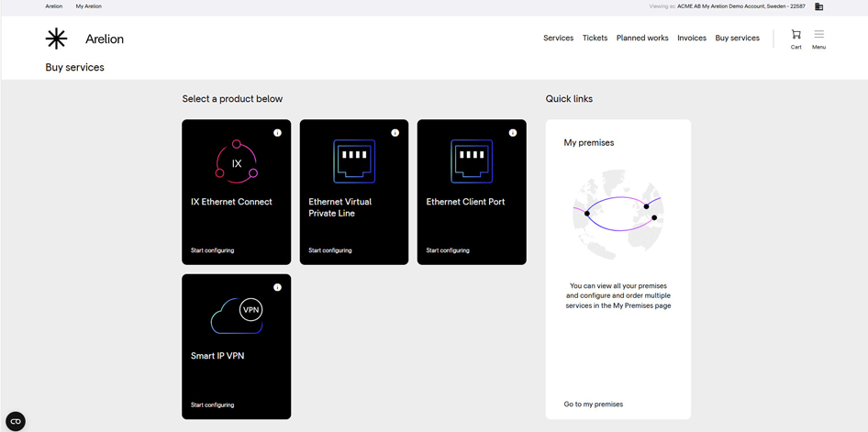This screenshot has width=868, height=432.
Task: Click the Arelion asterisk logo
Action: click(57, 39)
